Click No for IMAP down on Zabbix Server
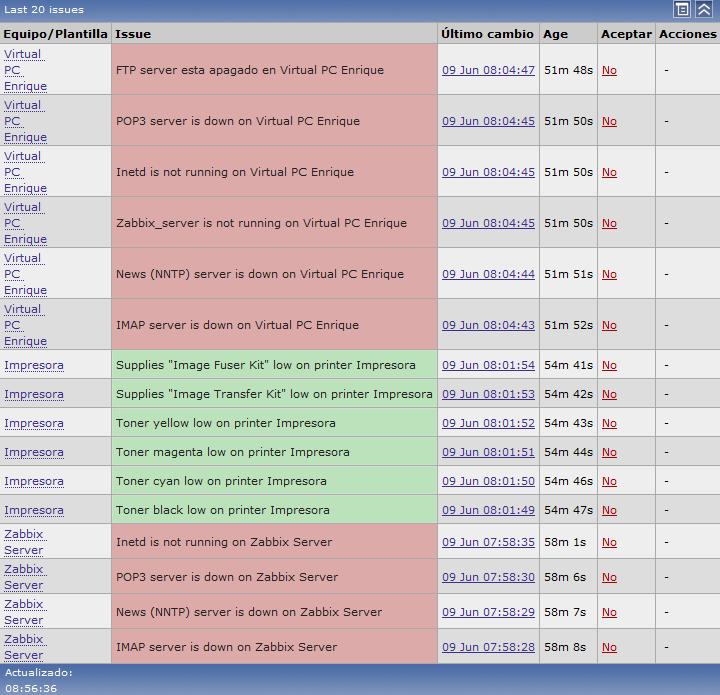Screen dimensions: 720x695 click(x=609, y=647)
